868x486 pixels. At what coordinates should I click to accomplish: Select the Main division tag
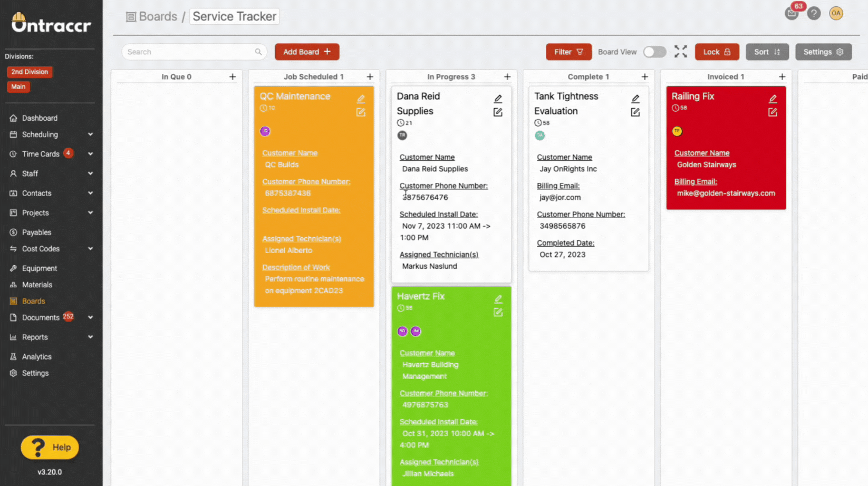[x=18, y=87]
